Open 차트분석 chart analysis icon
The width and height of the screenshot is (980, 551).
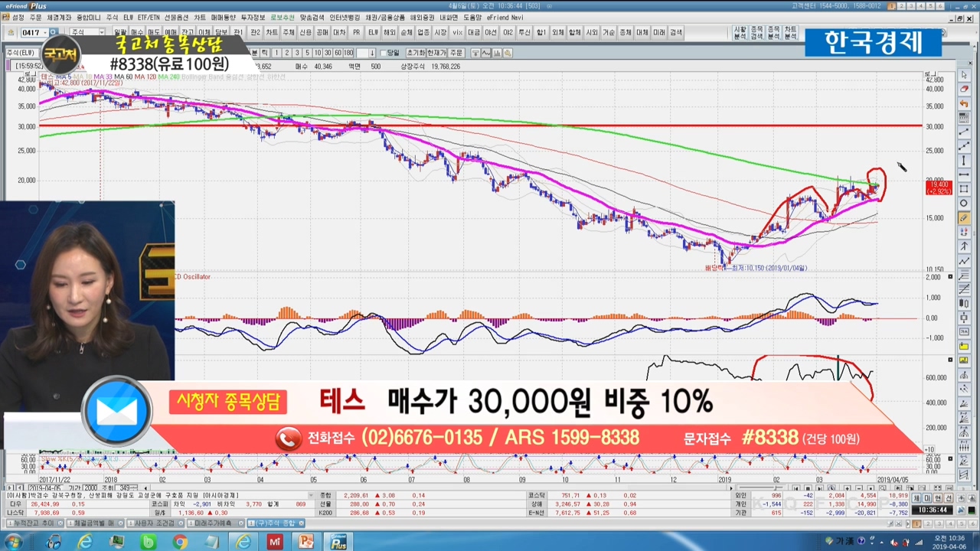click(x=790, y=33)
